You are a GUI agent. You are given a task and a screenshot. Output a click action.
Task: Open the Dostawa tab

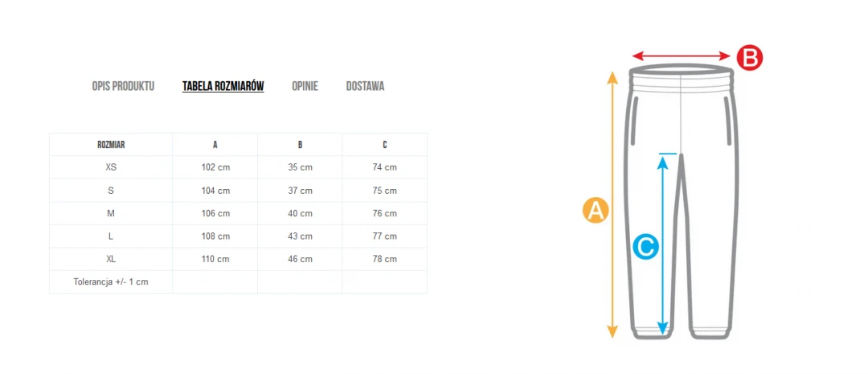tap(365, 86)
